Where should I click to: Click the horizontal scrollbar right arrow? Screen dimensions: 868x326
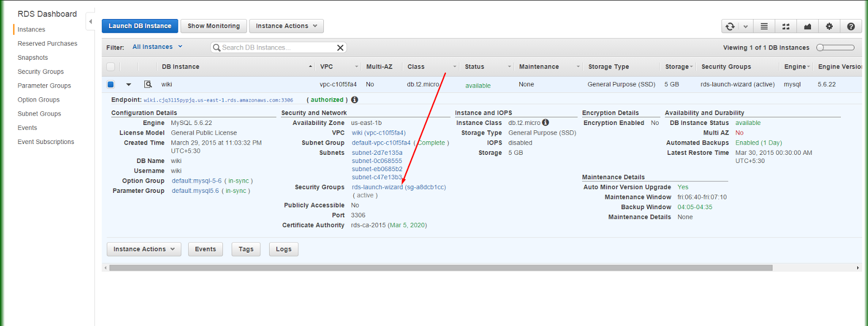pyautogui.click(x=858, y=268)
